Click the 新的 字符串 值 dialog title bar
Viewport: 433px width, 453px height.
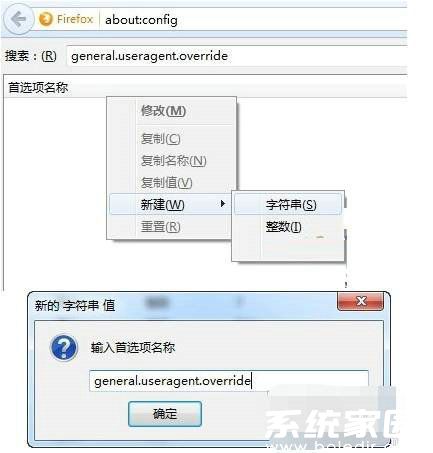coord(183,305)
